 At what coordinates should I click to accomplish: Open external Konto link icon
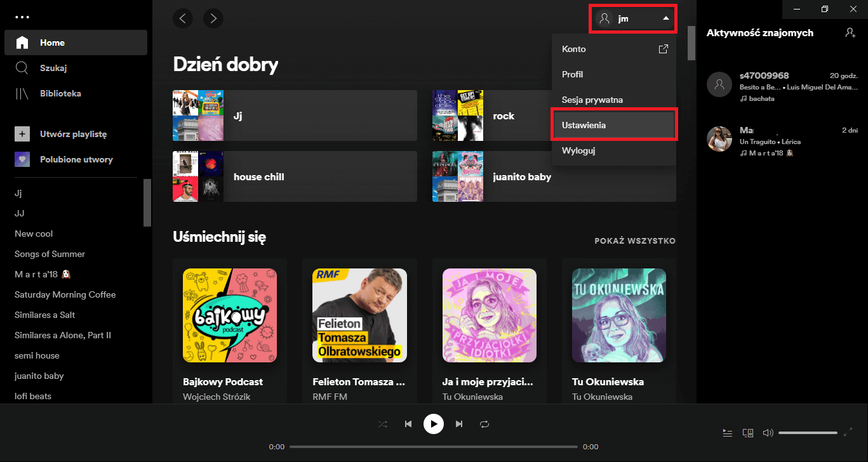663,49
